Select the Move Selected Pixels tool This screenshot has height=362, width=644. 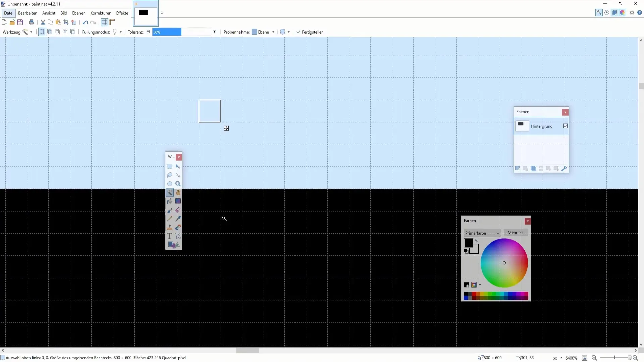178,166
